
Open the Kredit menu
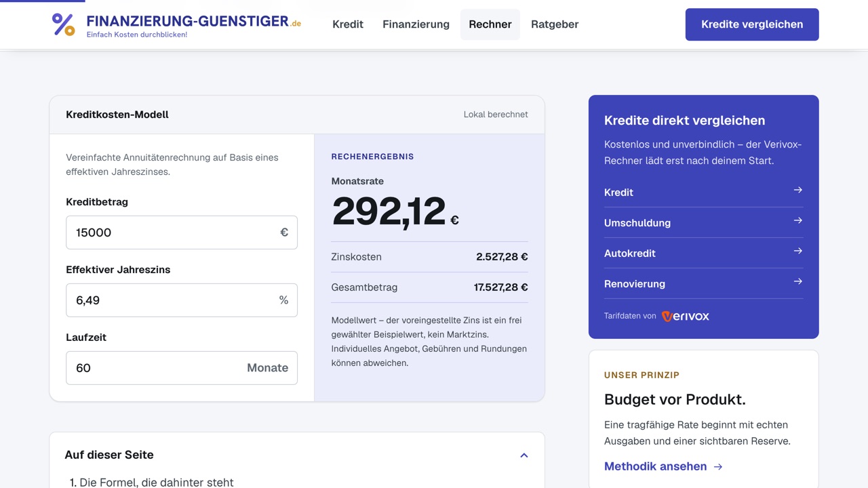(348, 24)
